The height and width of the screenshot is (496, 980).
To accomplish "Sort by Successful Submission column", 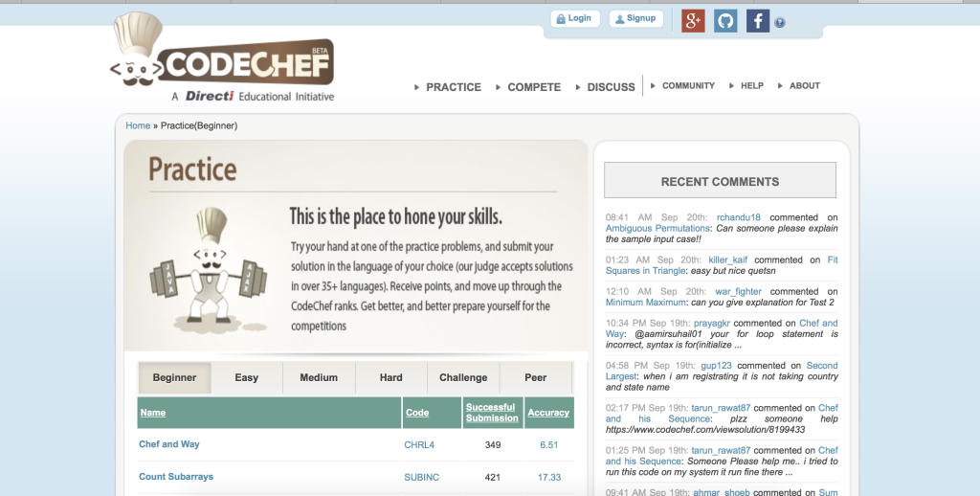I will coord(492,413).
